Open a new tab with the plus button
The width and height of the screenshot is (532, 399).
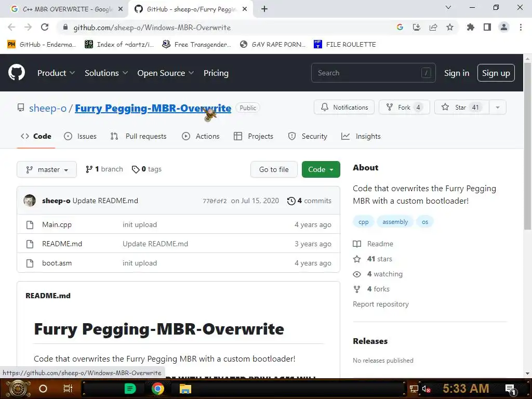click(x=264, y=9)
